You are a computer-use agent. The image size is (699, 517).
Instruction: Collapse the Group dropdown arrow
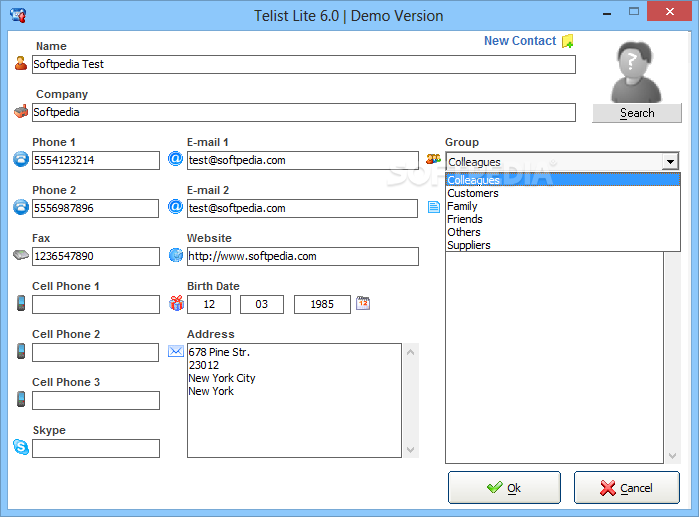point(670,162)
